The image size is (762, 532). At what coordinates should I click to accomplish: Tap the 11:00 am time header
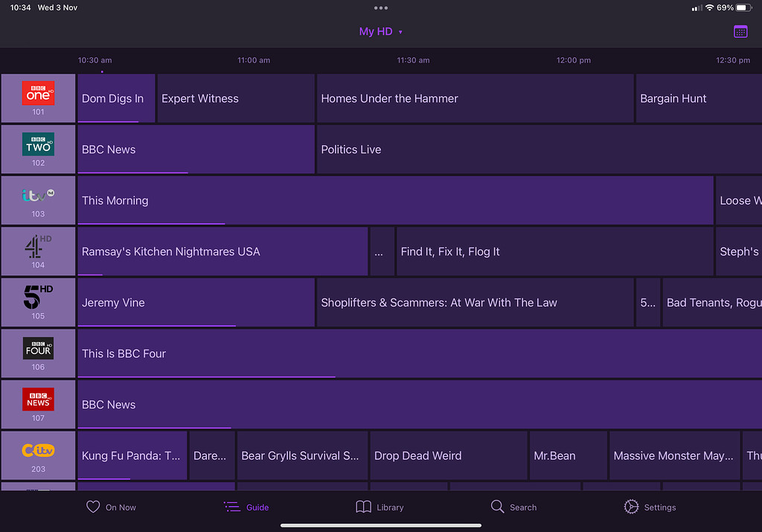(x=254, y=60)
